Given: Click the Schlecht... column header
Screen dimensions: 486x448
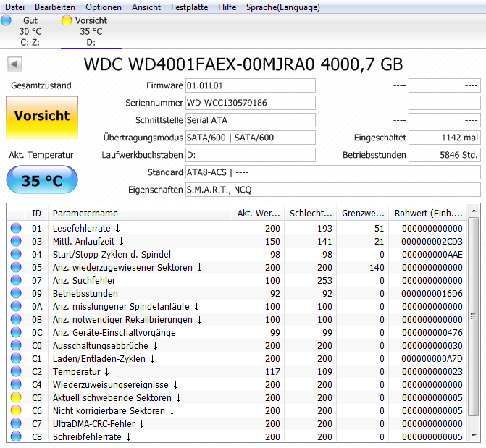Looking at the screenshot, I should point(311,214).
